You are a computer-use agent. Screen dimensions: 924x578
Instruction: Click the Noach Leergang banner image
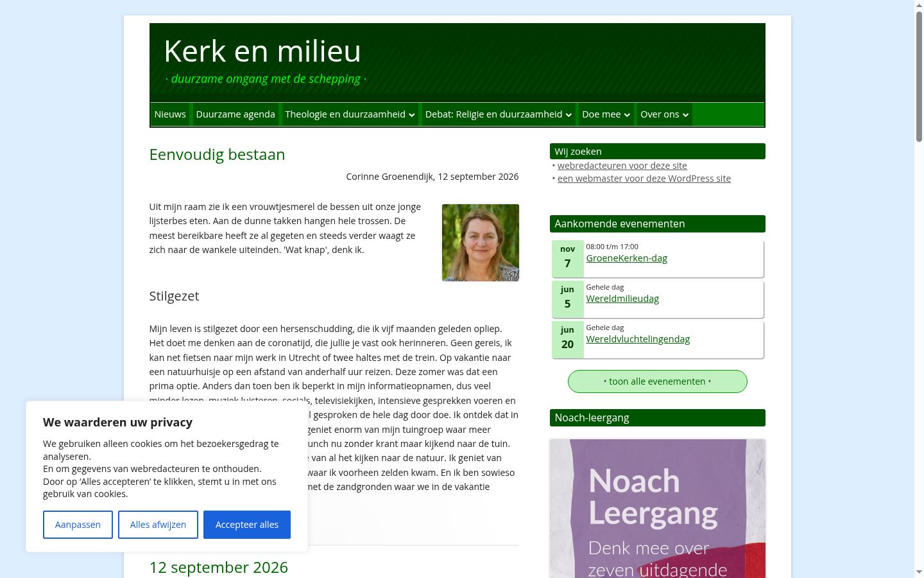658,509
